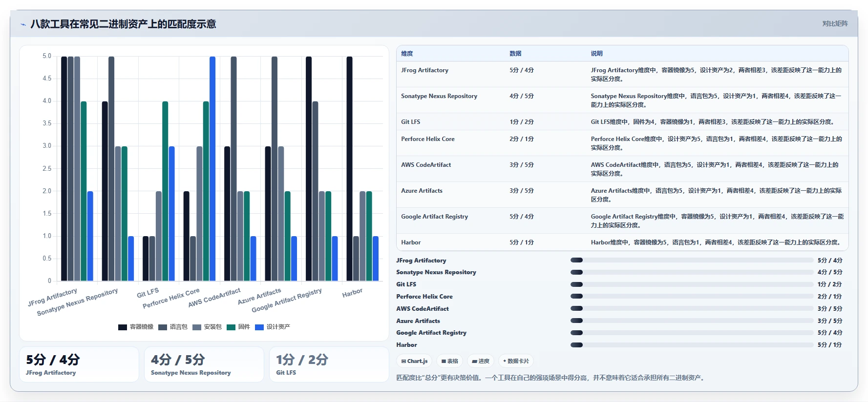The image size is (868, 402).
Task: Toggle the 设计资产 legend swatch
Action: [259, 327]
